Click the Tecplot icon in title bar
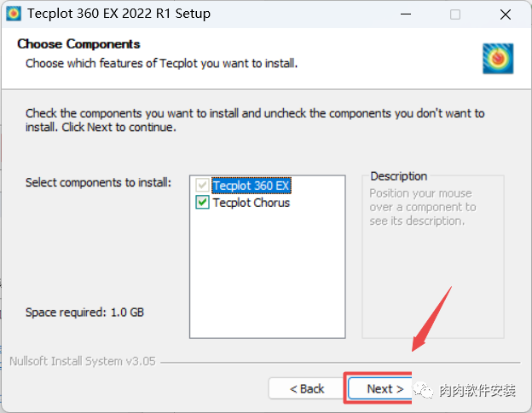Image resolution: width=532 pixels, height=413 pixels. [14, 14]
